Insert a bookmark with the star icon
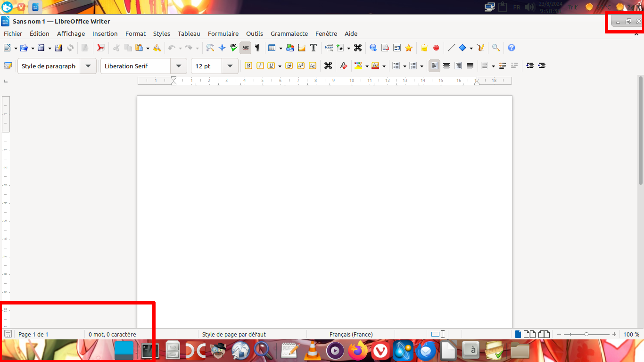 tap(409, 48)
